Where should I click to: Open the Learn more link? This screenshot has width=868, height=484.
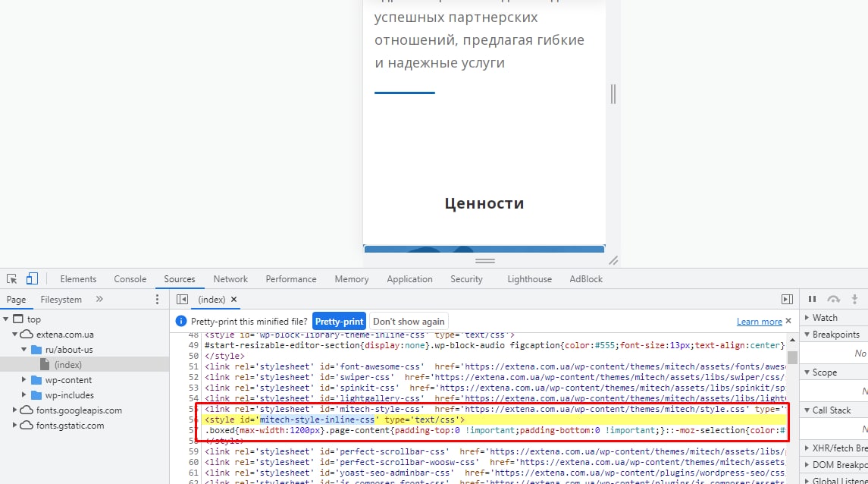[x=759, y=321]
